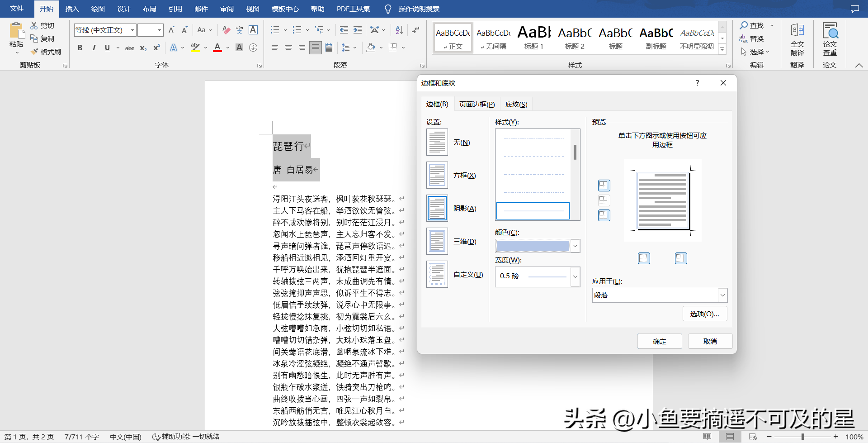Viewport: 868px width, 443px height.
Task: Open the font name dropdown
Action: (x=132, y=30)
